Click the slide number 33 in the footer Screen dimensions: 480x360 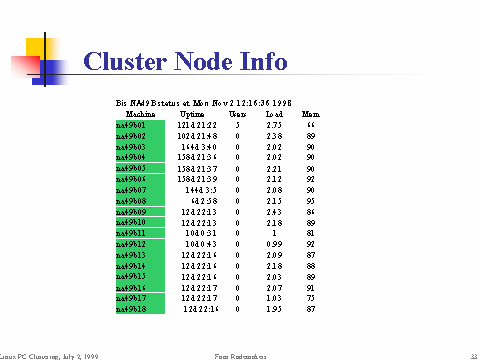pos(474,356)
